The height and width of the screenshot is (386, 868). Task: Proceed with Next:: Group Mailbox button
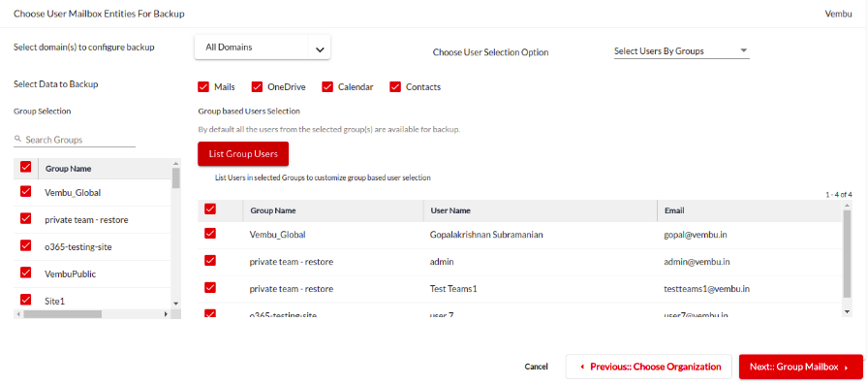pyautogui.click(x=800, y=367)
